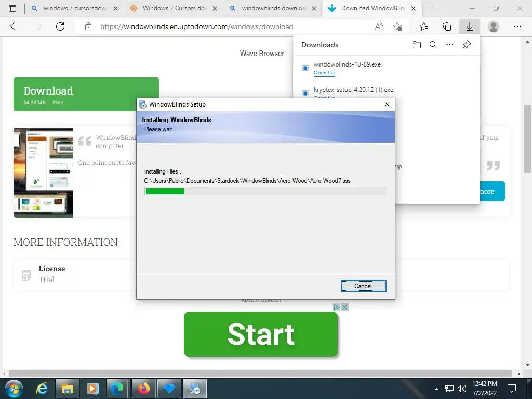Open the network tray icon

[449, 389]
